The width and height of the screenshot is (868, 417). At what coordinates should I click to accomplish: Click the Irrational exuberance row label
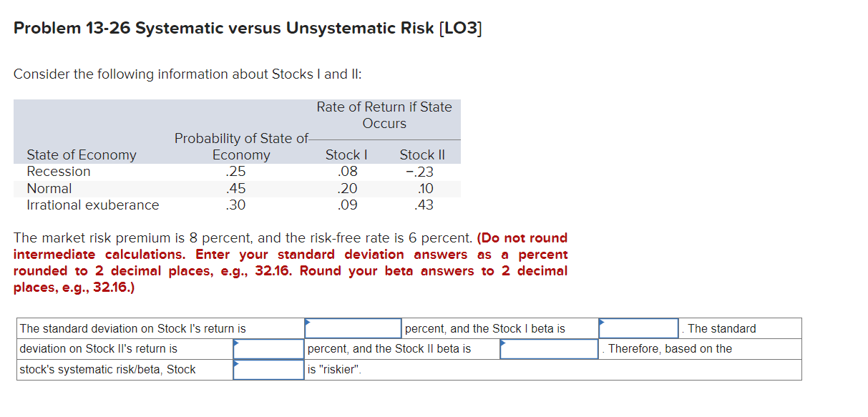(x=93, y=205)
